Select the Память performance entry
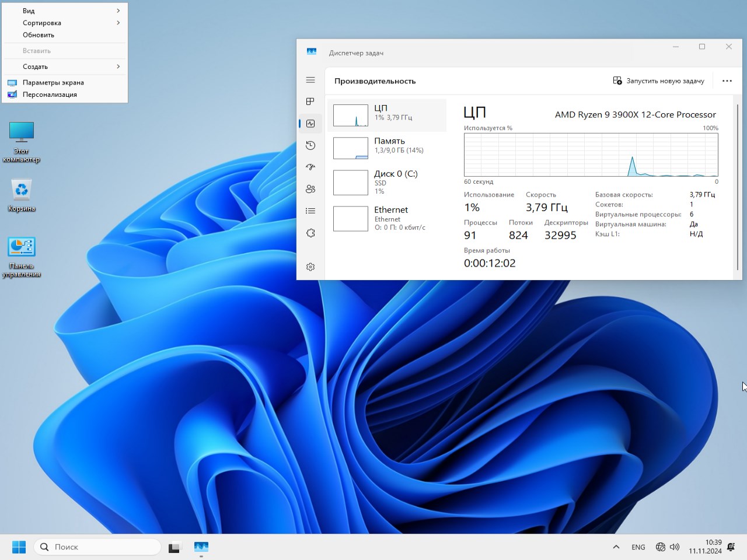 pyautogui.click(x=387, y=148)
